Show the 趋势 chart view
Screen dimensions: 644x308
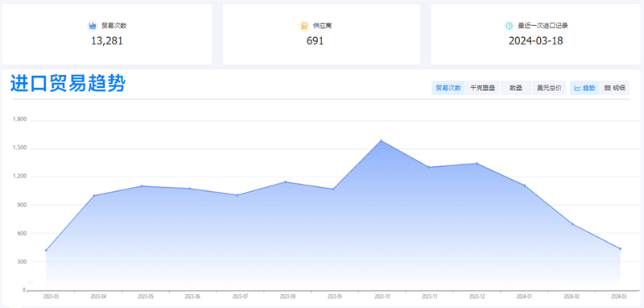585,88
